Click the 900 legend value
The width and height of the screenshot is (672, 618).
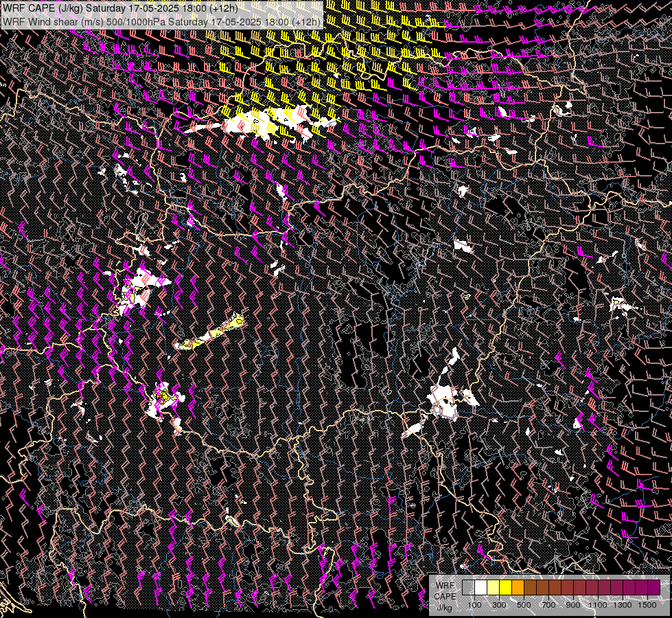click(573, 605)
